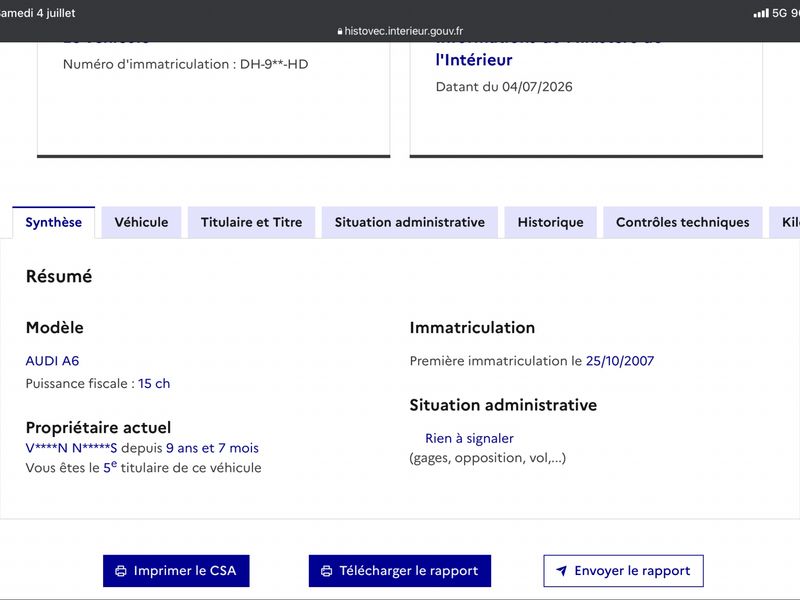Image resolution: width=800 pixels, height=600 pixels.
Task: Select the Propriétaire actuel heading
Action: pyautogui.click(x=98, y=427)
